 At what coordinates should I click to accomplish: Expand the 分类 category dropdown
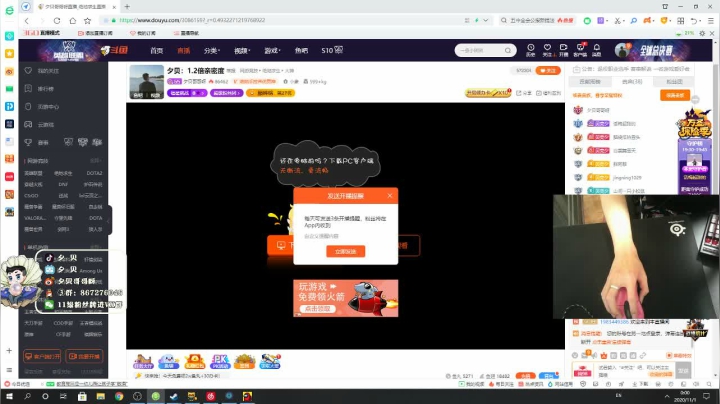(212, 50)
